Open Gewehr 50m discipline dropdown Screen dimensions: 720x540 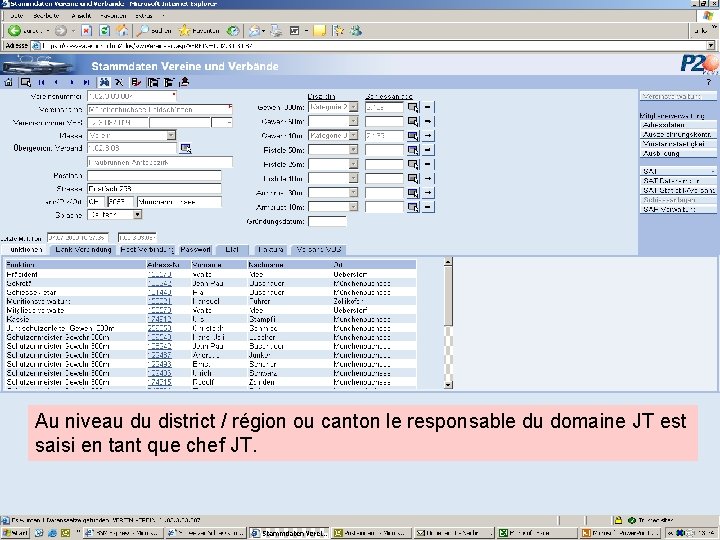click(353, 121)
